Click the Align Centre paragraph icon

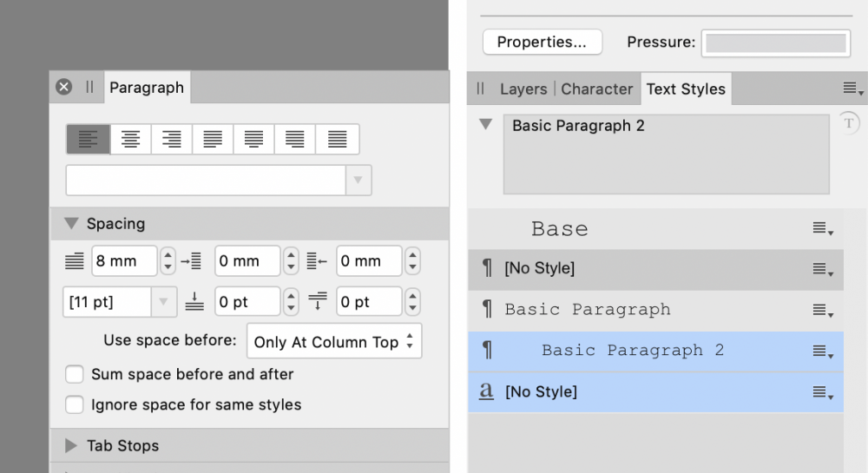point(130,139)
